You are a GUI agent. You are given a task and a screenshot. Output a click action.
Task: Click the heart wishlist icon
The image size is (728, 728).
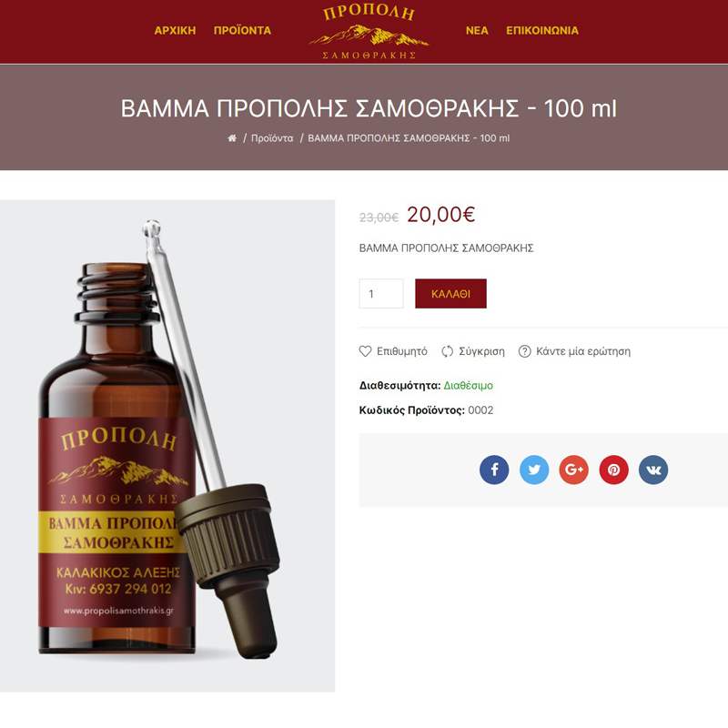(366, 351)
